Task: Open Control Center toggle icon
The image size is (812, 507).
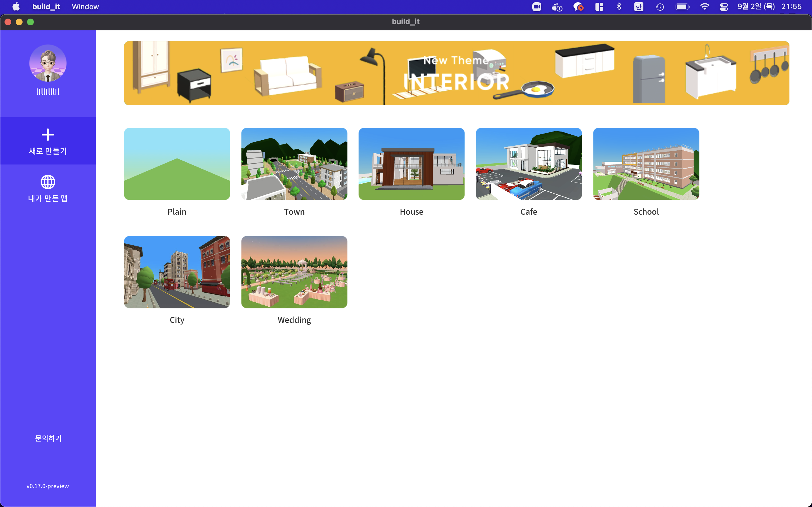Action: [724, 7]
